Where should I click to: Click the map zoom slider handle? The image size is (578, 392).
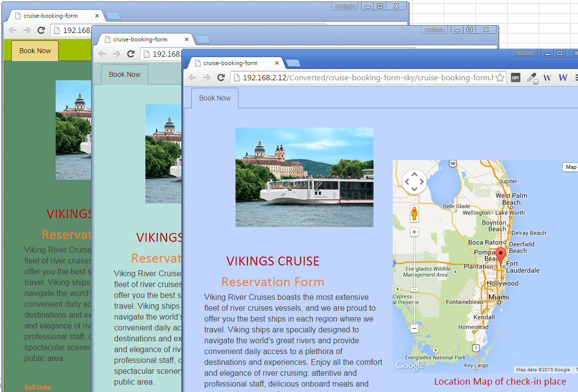pos(414,290)
